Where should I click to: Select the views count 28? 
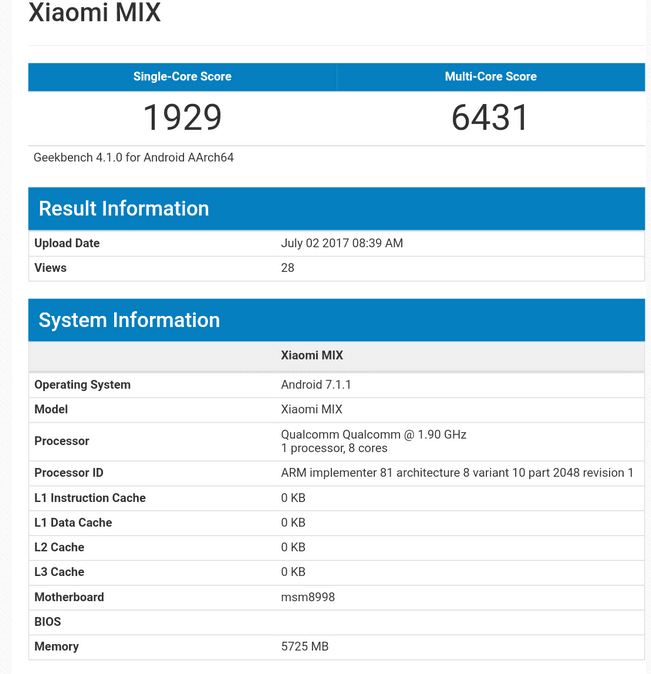(287, 268)
